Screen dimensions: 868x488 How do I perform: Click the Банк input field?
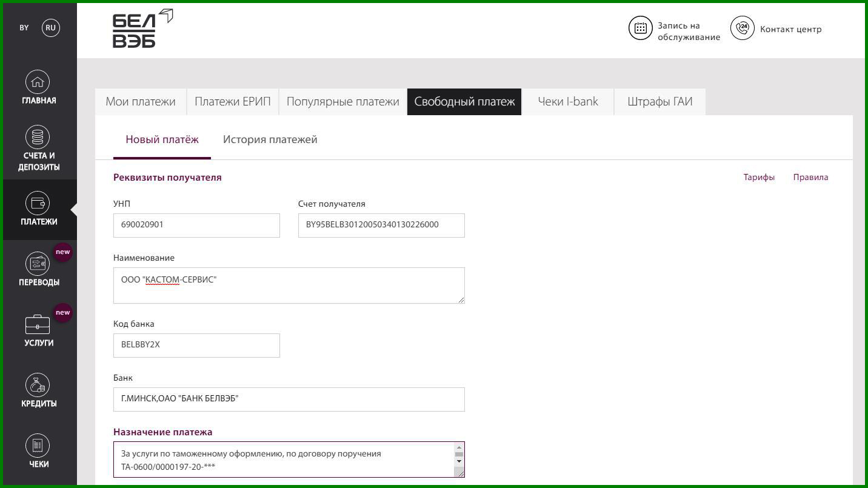(x=289, y=399)
